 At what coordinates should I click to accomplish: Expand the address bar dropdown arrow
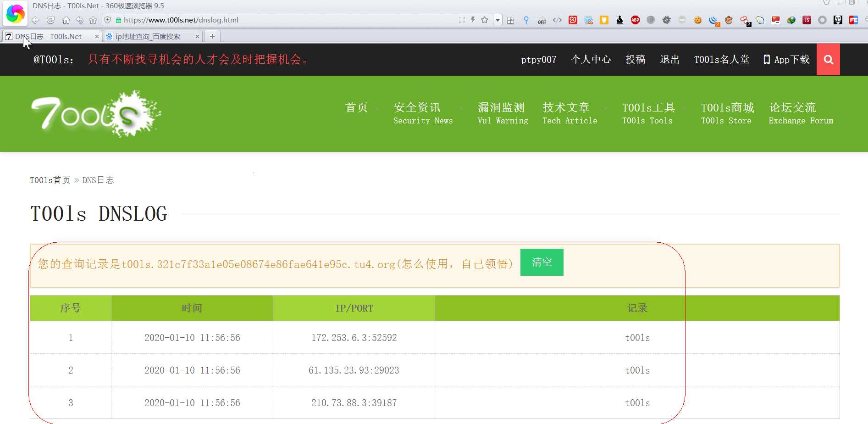click(498, 20)
